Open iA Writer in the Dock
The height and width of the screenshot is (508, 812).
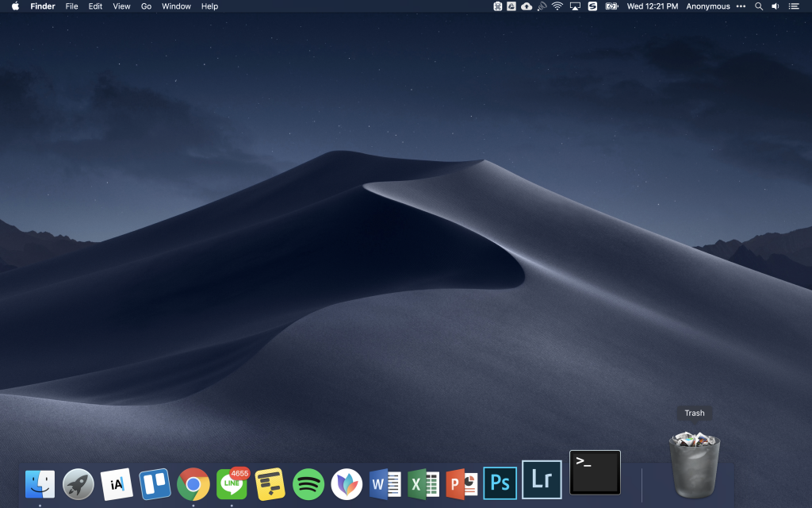tap(117, 484)
